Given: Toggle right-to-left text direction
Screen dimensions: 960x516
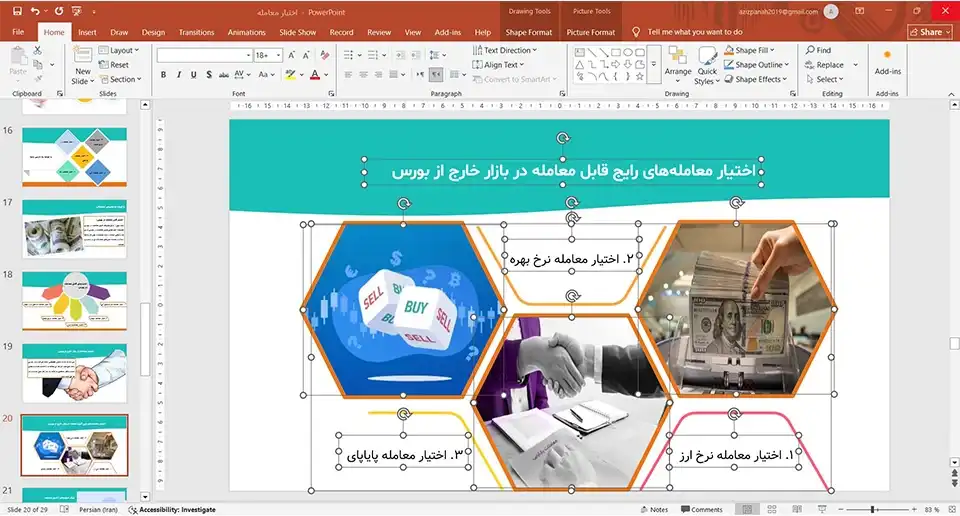Looking at the screenshot, I should (436, 75).
